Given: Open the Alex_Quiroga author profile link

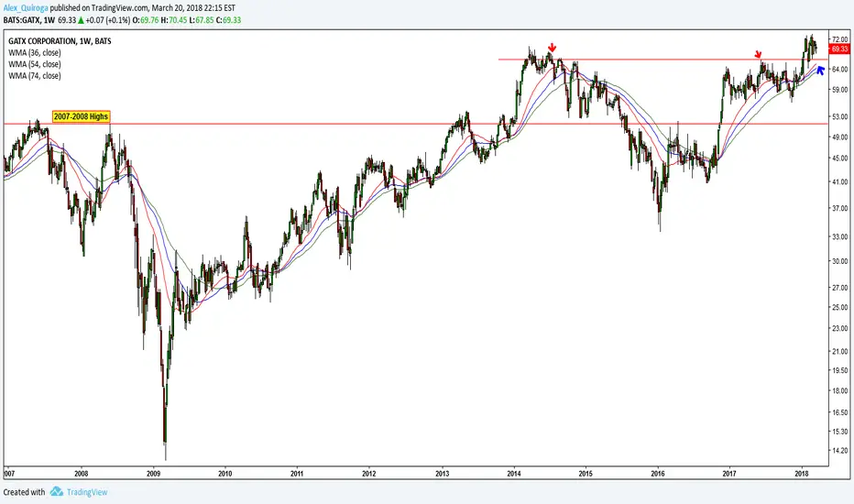Looking at the screenshot, I should [27, 9].
